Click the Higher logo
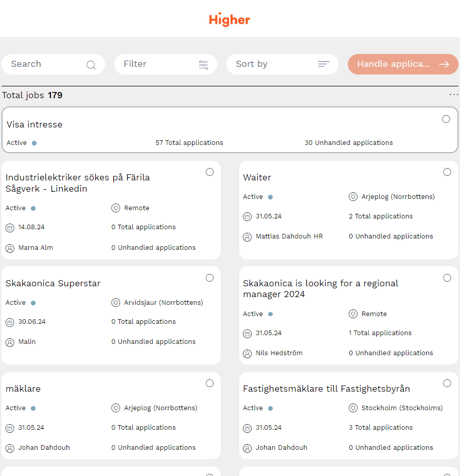The width and height of the screenshot is (460, 476). tap(229, 20)
